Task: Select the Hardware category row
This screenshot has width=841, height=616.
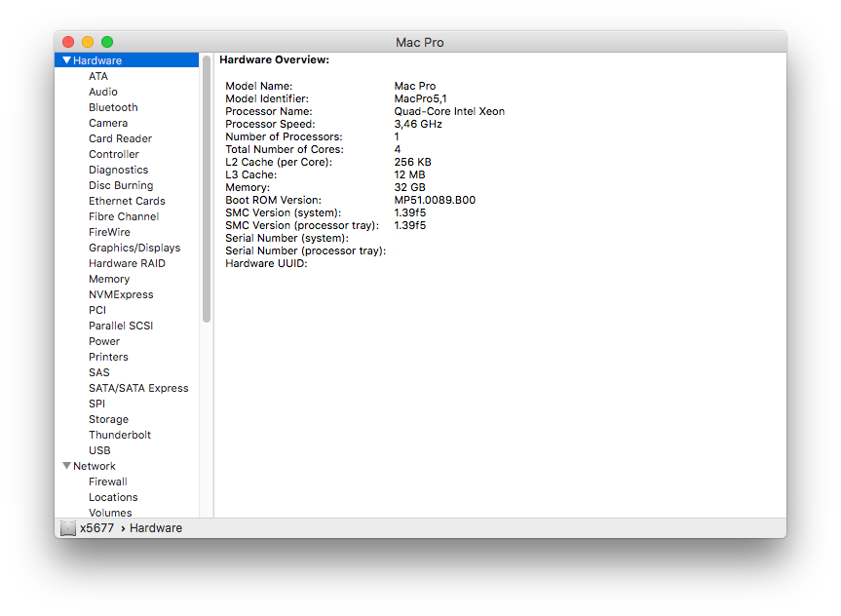Action: (127, 60)
